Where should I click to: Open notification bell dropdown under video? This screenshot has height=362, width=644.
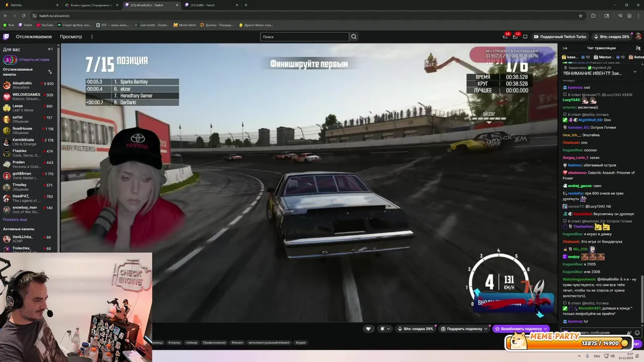384,329
